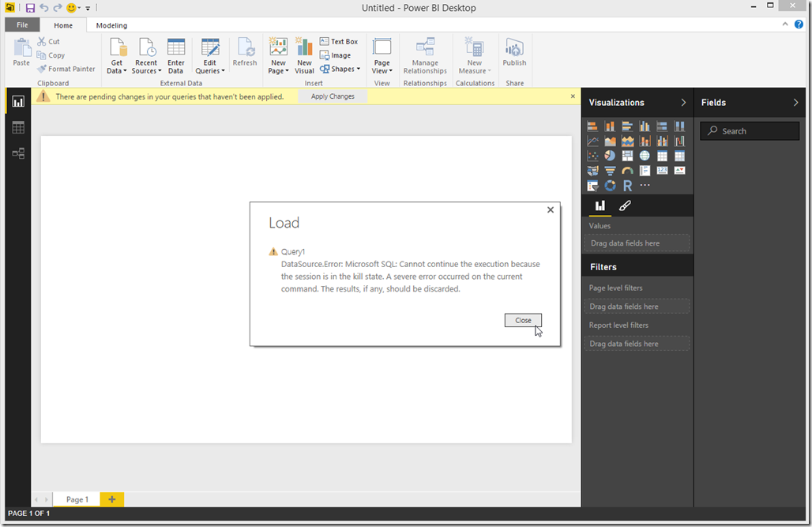Open the File menu
Screen dimensions: 812x527
point(22,24)
